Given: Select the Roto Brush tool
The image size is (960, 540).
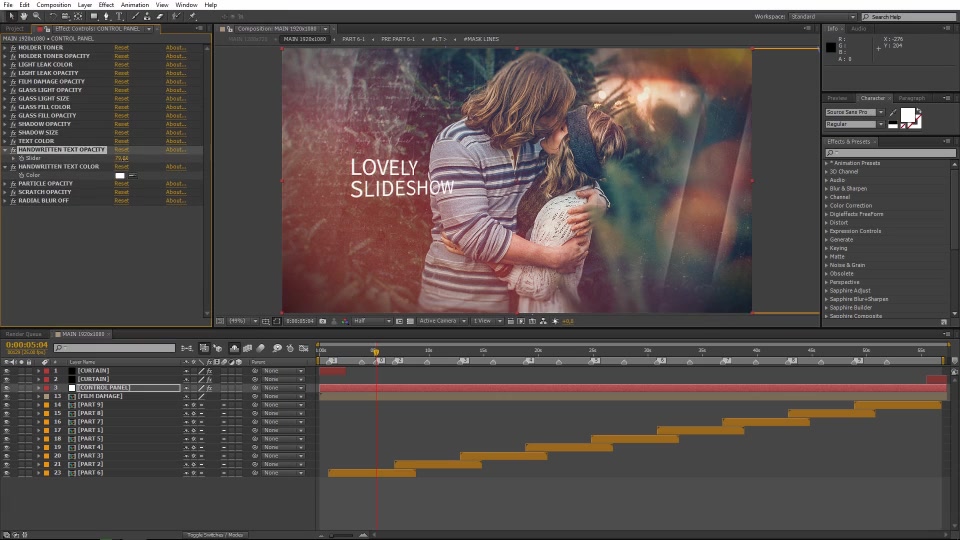Looking at the screenshot, I should pos(176,17).
